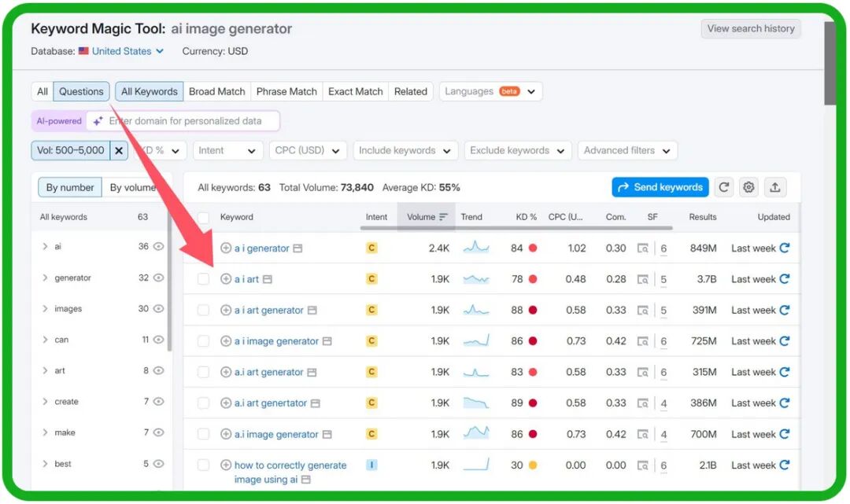Refresh the 'a i generator' row update icon
The height and width of the screenshot is (504, 850).
(x=784, y=248)
